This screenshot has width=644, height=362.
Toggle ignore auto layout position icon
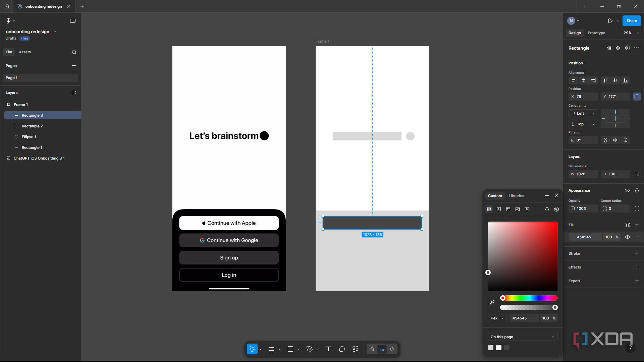[x=637, y=97]
